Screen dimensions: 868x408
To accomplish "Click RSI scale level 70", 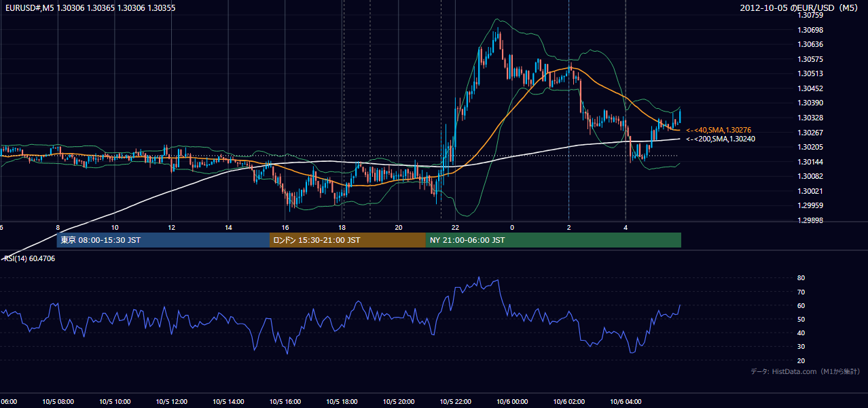I will [801, 292].
